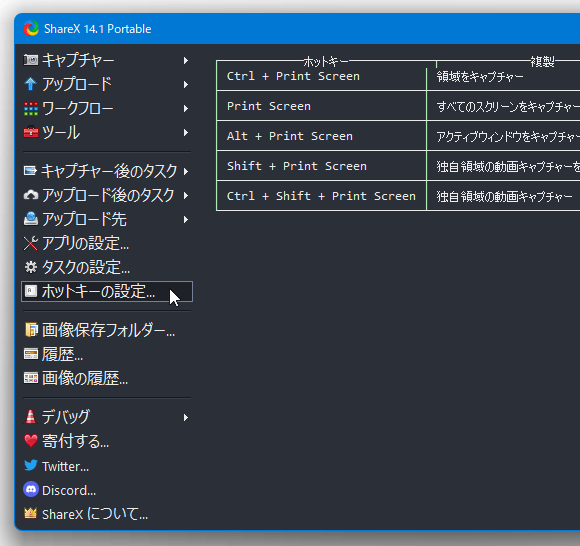
Task: Click the 履歴 list icon
Action: [31, 354]
